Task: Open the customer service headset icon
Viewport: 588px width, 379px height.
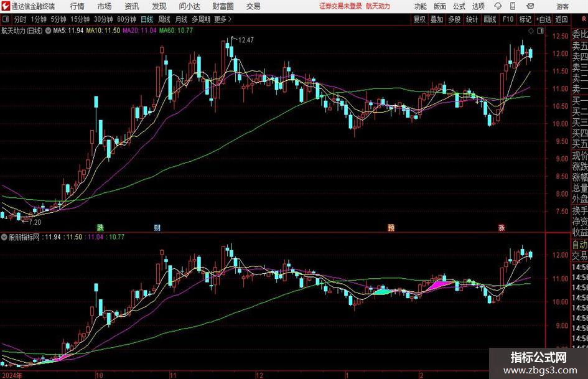Action: [498, 6]
